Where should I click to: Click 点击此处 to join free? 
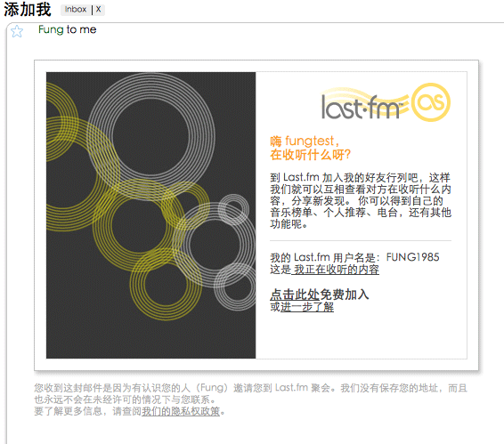(295, 294)
